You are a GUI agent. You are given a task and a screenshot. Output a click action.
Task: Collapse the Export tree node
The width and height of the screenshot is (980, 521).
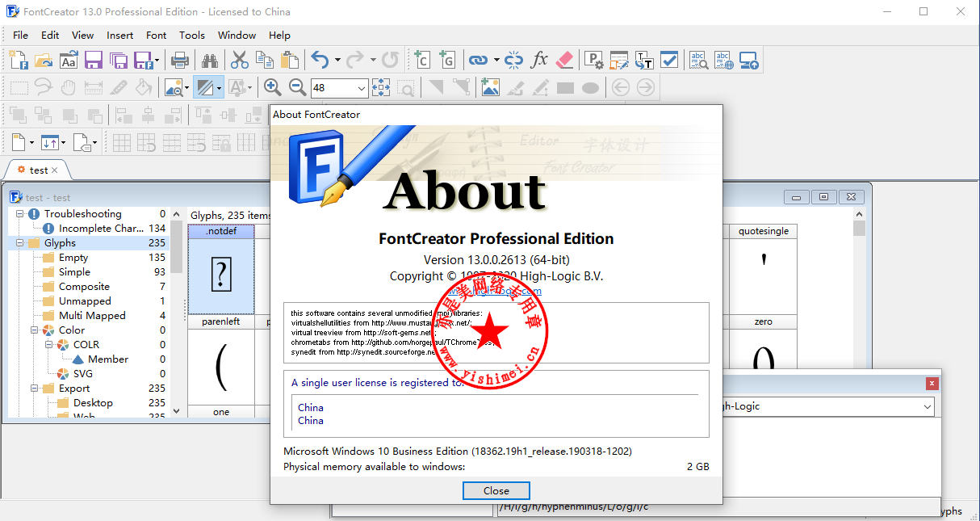tap(34, 389)
